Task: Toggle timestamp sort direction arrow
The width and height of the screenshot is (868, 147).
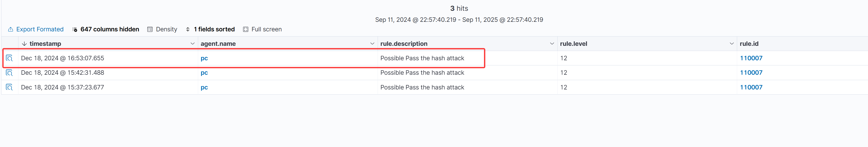Action: pos(24,44)
